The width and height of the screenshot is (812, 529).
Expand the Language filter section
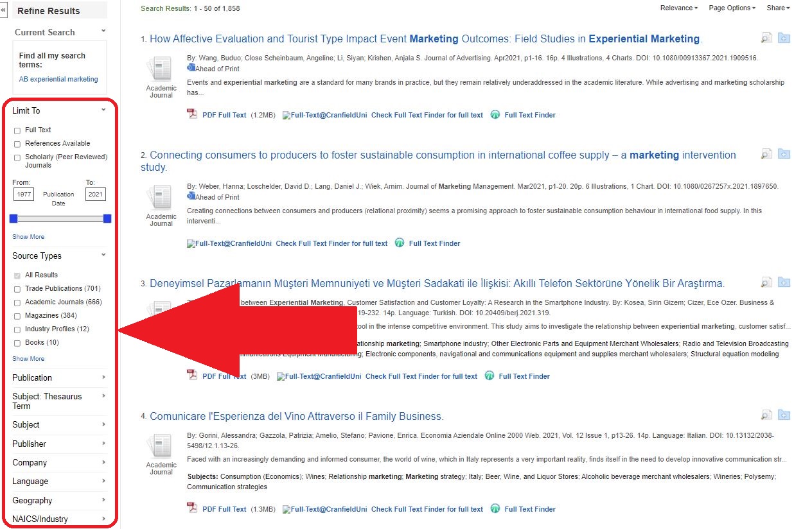point(58,481)
